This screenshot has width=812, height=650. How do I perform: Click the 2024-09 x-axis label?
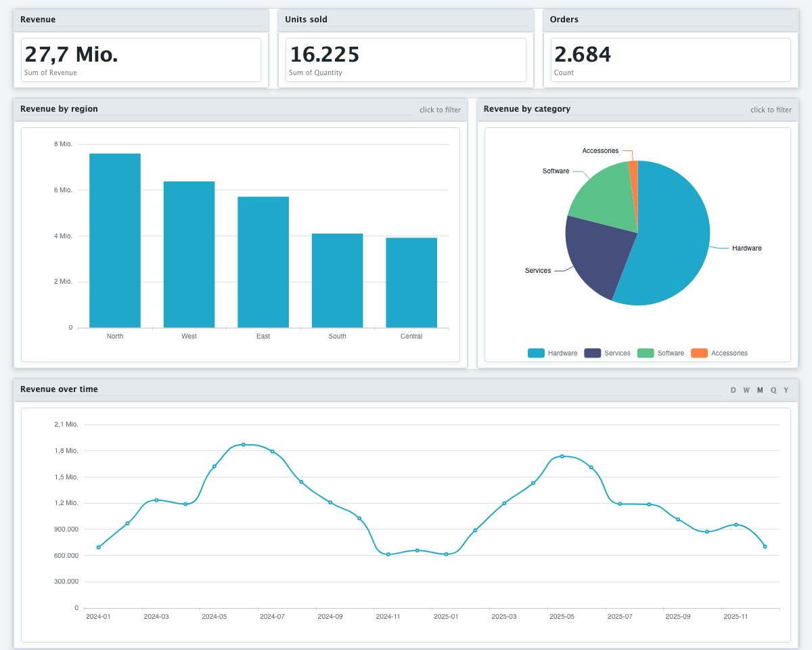(330, 617)
